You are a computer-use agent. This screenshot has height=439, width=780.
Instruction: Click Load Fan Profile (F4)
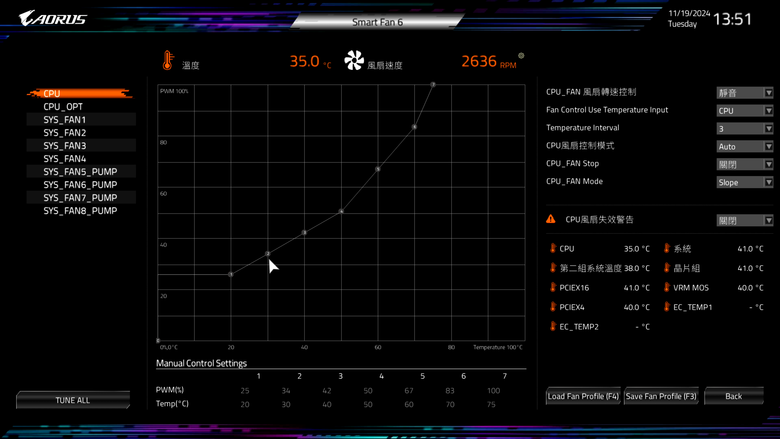coord(583,396)
